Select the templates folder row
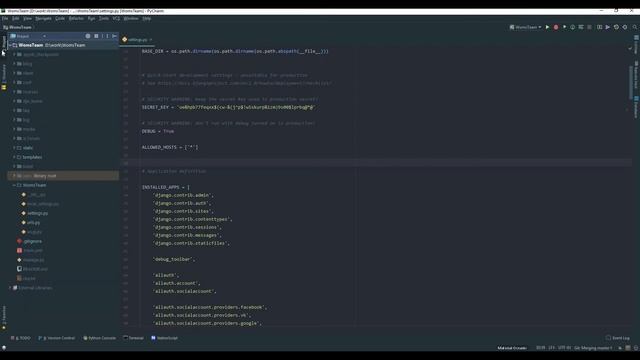The height and width of the screenshot is (360, 640). point(63,157)
